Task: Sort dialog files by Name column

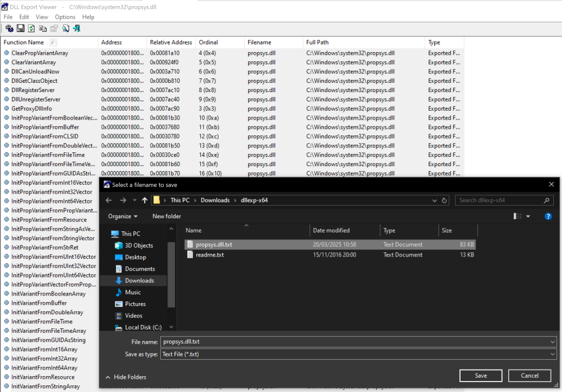Action: tap(246, 231)
